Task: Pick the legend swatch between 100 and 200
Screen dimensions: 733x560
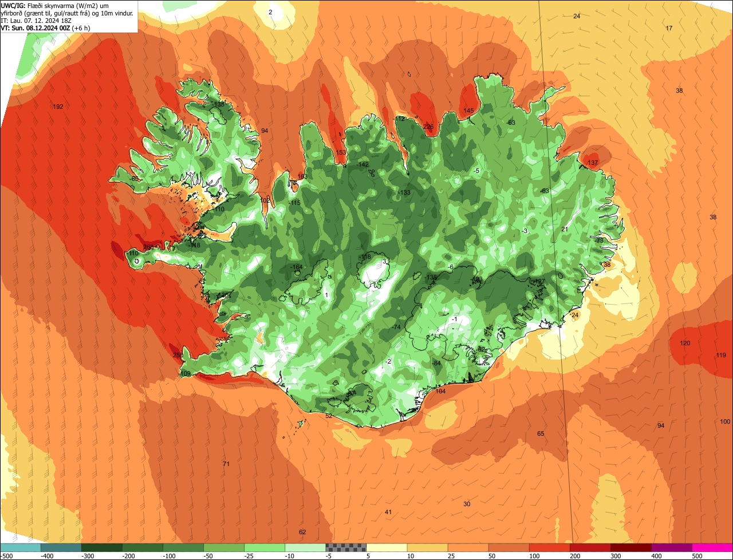Action: coord(549,547)
